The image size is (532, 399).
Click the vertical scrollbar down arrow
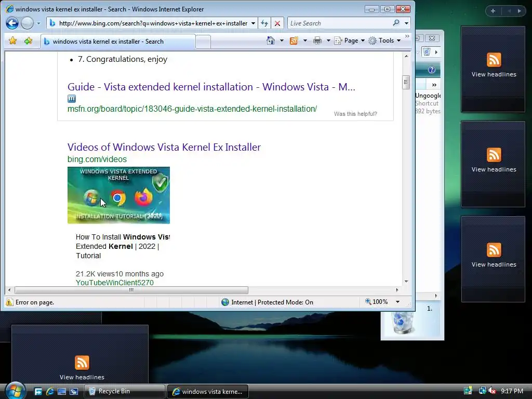(406, 282)
